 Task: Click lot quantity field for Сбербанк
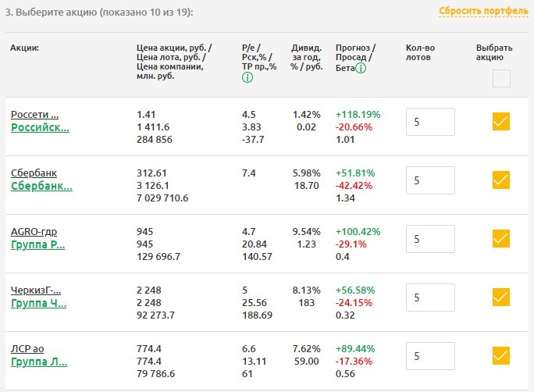pyautogui.click(x=430, y=180)
